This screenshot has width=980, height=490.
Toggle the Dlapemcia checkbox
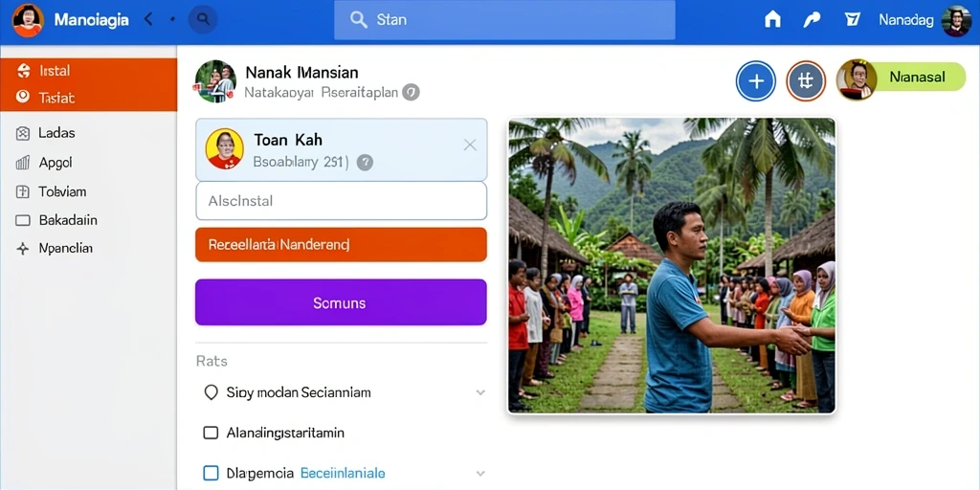click(212, 473)
